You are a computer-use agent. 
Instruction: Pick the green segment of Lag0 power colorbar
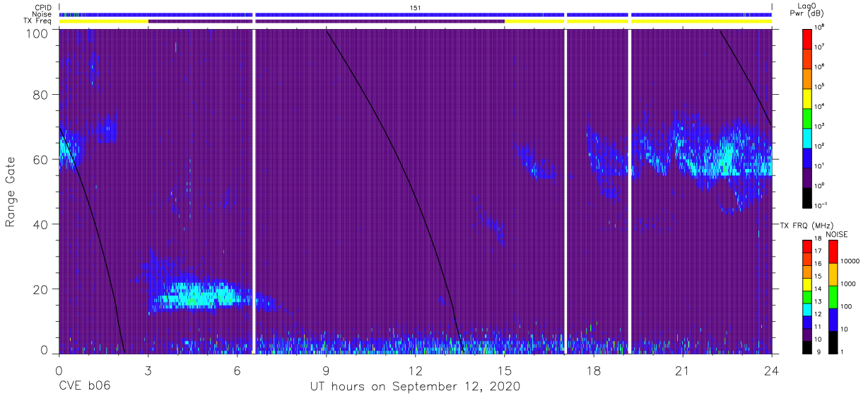coord(807,117)
